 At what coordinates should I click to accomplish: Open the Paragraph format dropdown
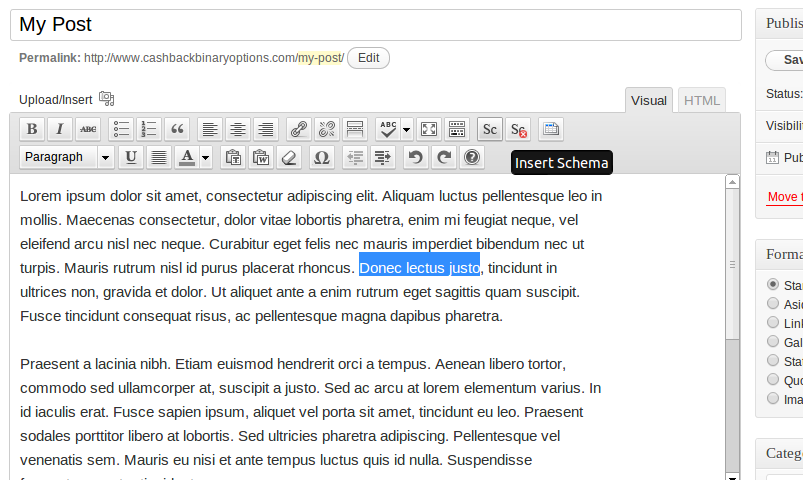click(67, 157)
